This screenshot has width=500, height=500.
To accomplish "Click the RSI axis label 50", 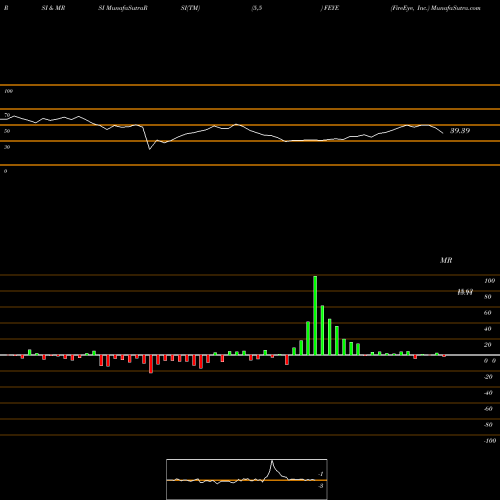I will coord(7,131).
